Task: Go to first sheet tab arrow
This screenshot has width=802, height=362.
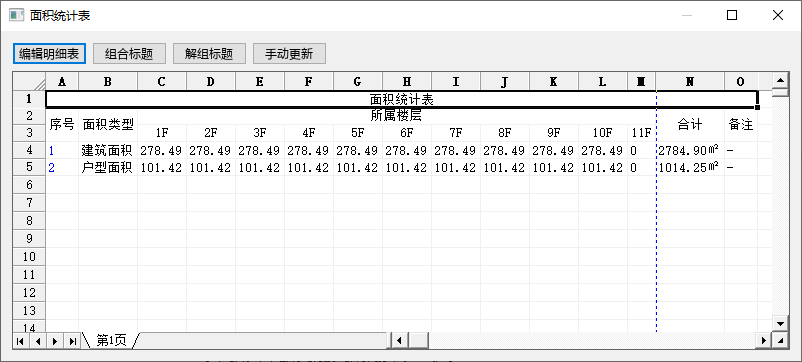Action: (20, 341)
